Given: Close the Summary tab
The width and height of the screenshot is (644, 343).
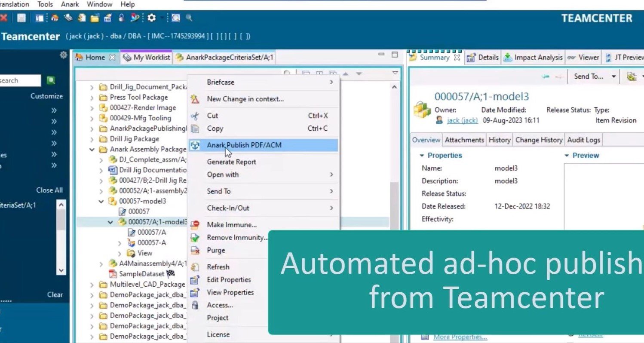Looking at the screenshot, I should click(x=457, y=58).
